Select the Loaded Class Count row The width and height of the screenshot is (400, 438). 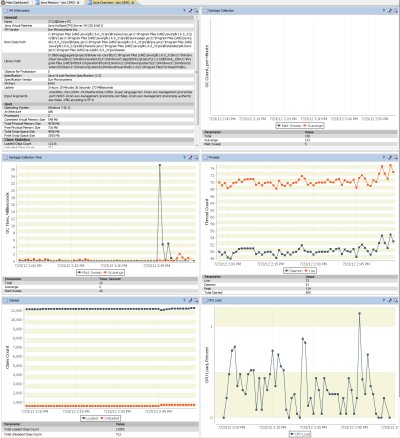pos(98,143)
